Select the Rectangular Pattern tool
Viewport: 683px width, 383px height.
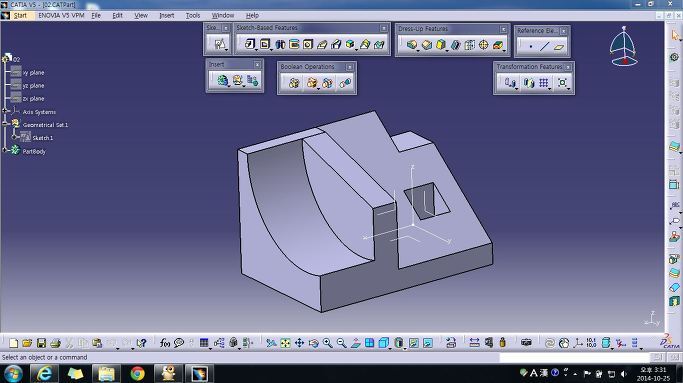544,82
